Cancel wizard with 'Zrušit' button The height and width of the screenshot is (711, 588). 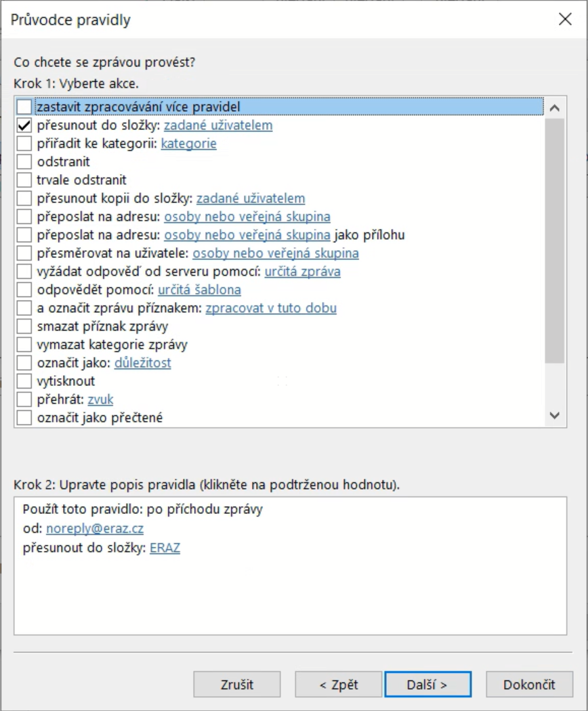pos(237,685)
